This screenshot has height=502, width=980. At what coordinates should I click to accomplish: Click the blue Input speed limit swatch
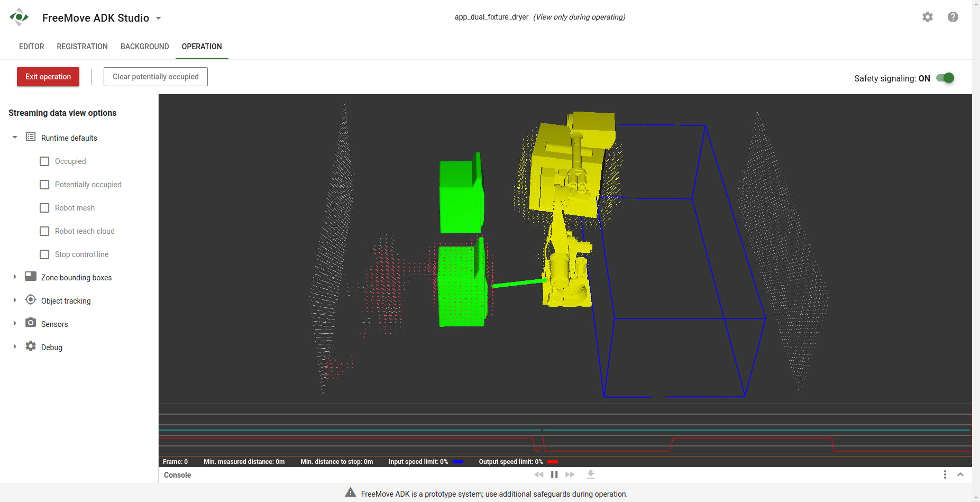[458, 462]
